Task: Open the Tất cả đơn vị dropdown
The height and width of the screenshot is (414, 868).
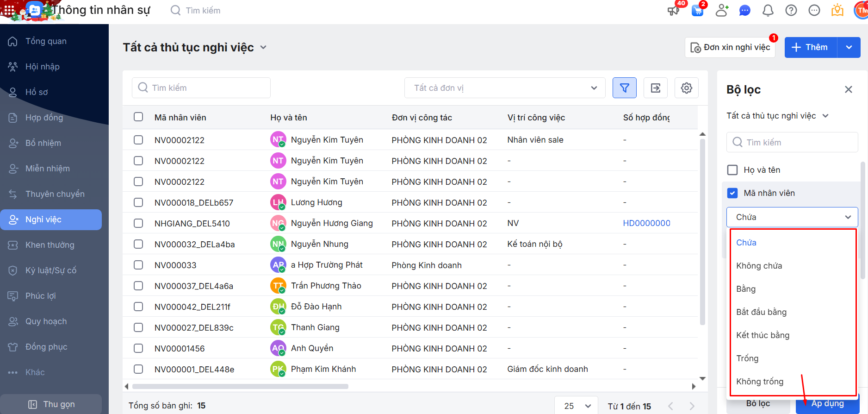Action: coord(504,88)
